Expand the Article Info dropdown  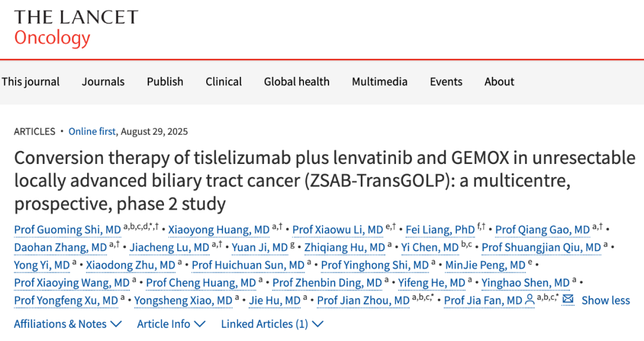[171, 324]
